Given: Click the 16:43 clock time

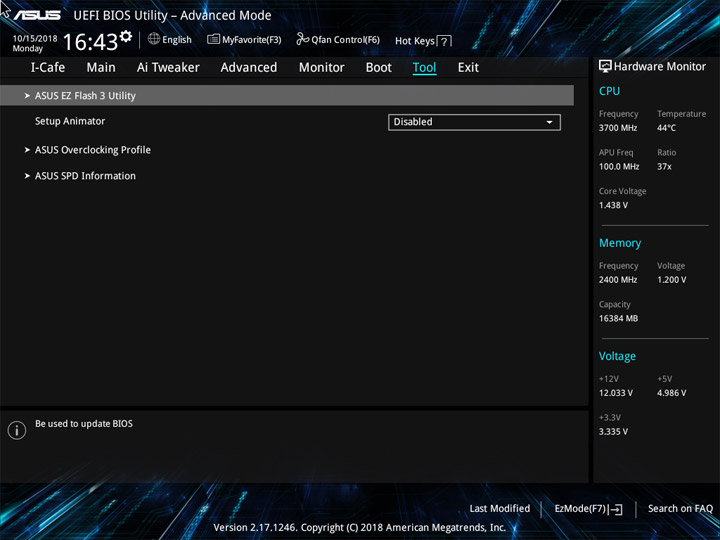Looking at the screenshot, I should (90, 42).
